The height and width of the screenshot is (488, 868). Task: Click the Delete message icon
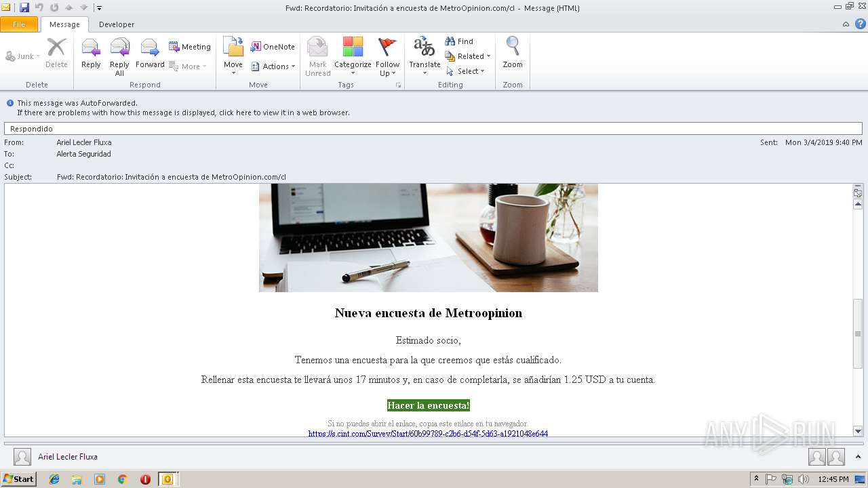(x=56, y=53)
